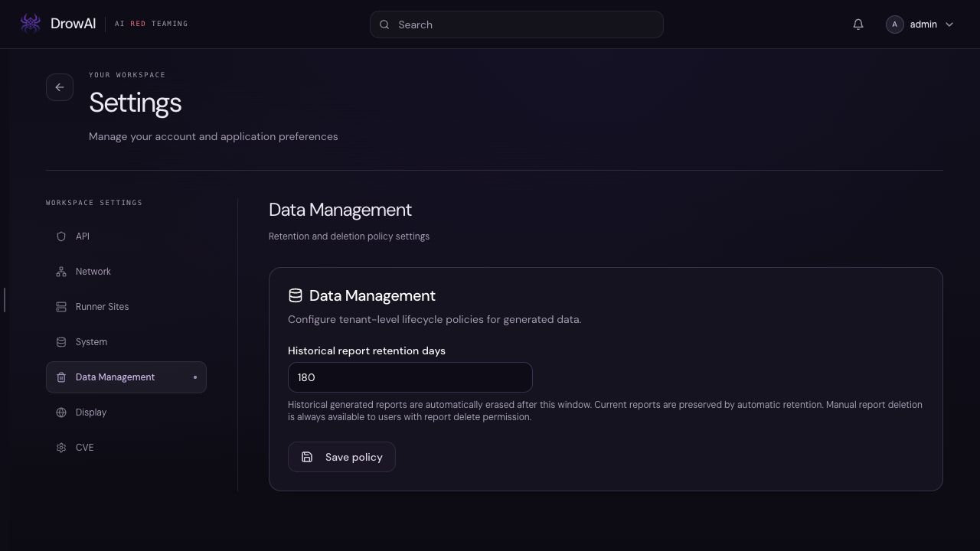Image resolution: width=980 pixels, height=551 pixels.
Task: Click the CVE gear icon
Action: [x=61, y=448]
